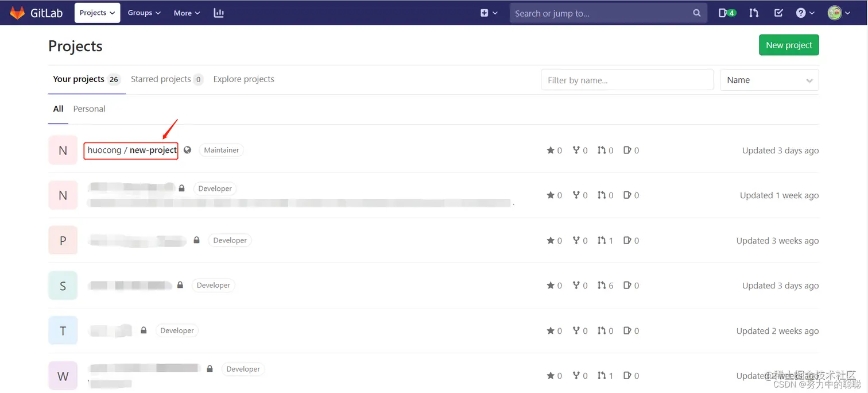Switch to Your projects tab

(x=87, y=79)
